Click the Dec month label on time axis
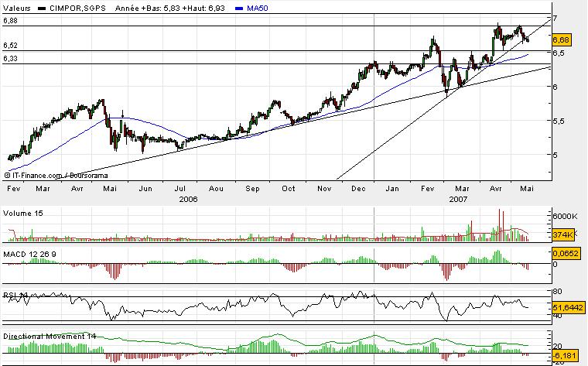Screen dimensions: 588x366 click(x=358, y=188)
